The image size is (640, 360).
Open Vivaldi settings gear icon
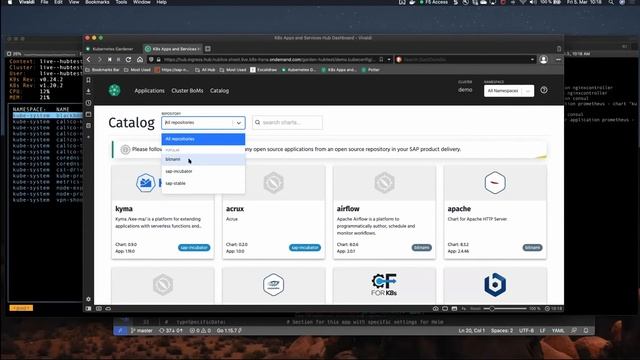[89, 299]
